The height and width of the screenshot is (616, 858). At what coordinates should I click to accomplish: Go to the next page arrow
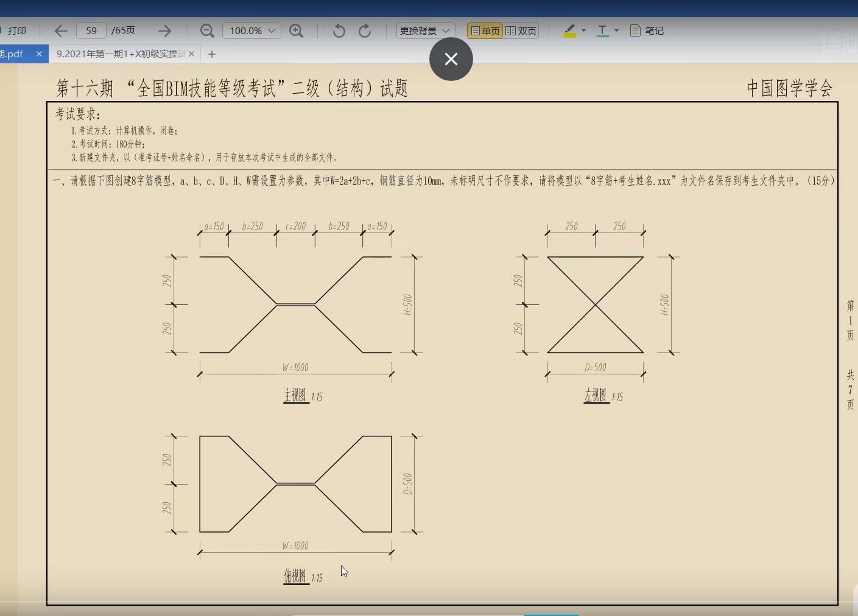(x=164, y=31)
